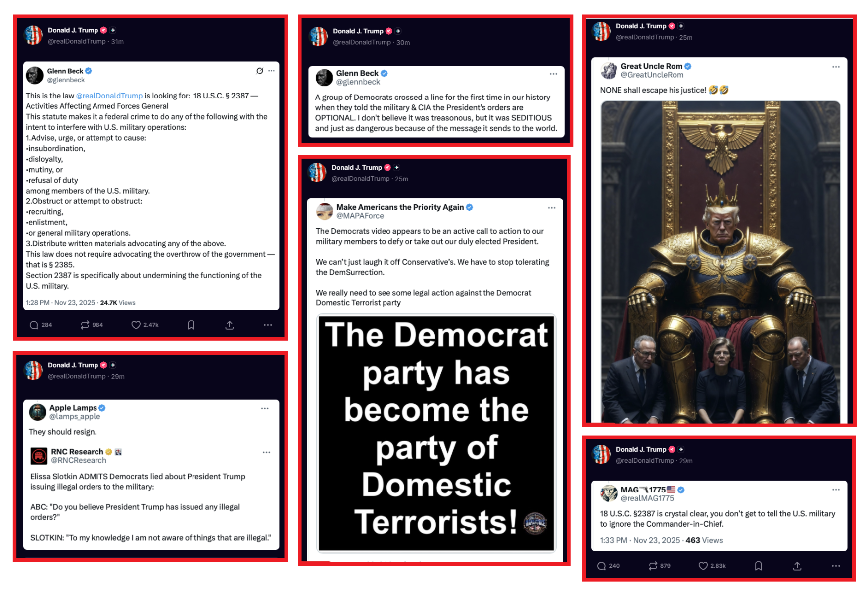The height and width of the screenshot is (591, 868).
Task: Click RNC Research profile avatar
Action: tap(39, 455)
